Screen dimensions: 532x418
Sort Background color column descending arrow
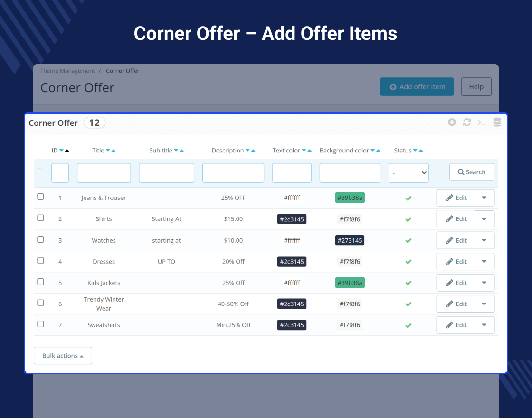[373, 150]
